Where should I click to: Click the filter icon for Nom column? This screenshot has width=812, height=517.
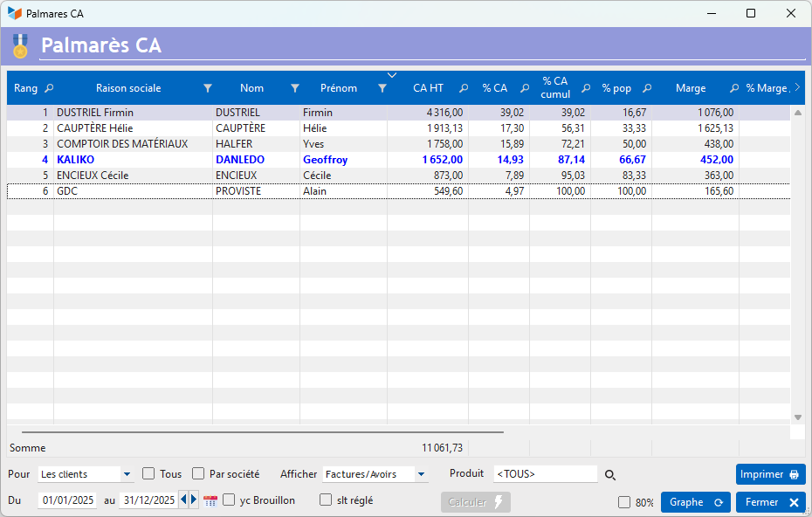pyautogui.click(x=294, y=88)
